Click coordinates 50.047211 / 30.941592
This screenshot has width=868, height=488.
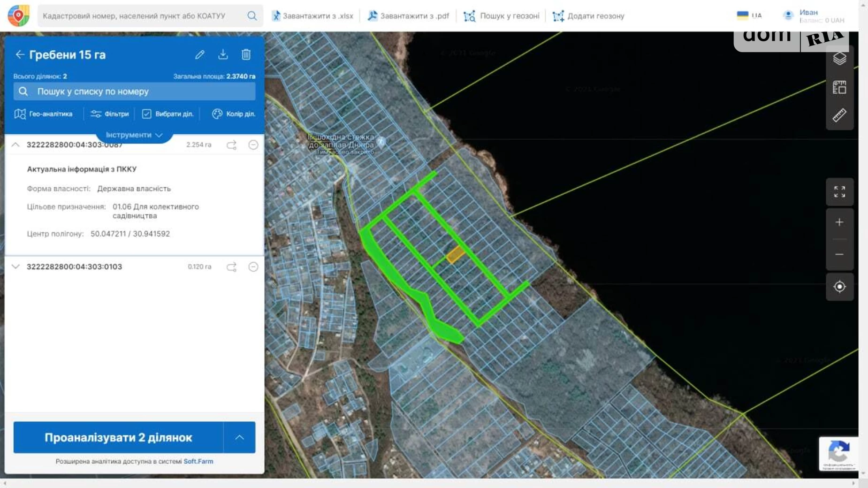130,234
